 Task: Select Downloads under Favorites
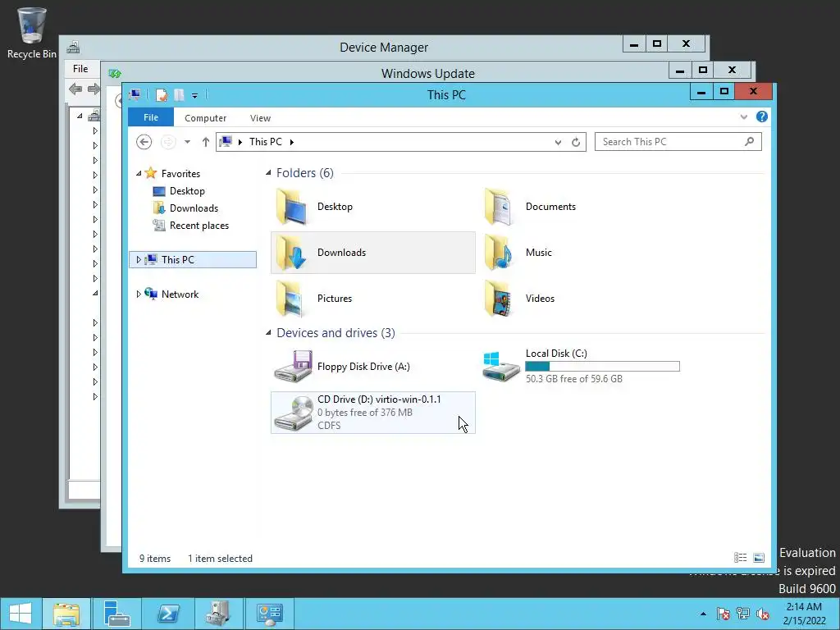194,208
